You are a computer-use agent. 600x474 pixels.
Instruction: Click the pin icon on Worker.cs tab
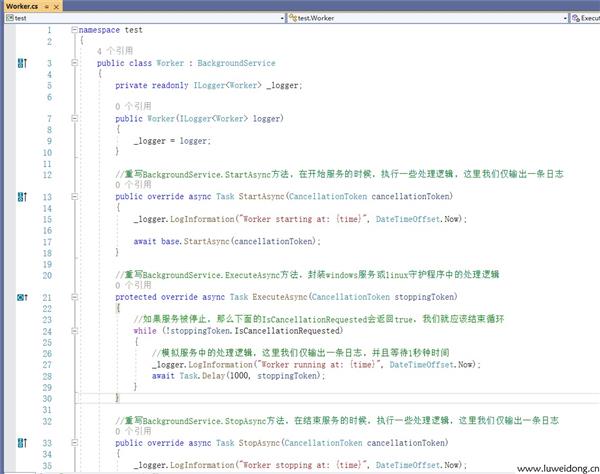click(x=46, y=5)
